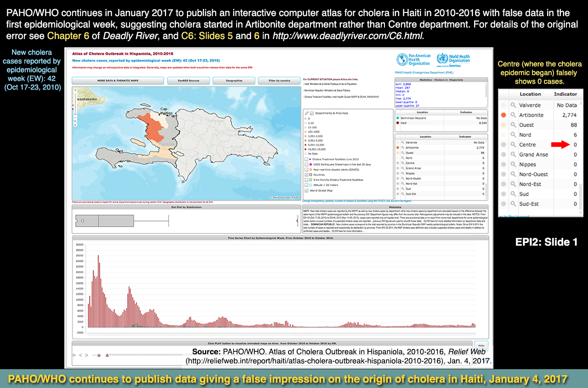Click the Help button
This screenshot has height=388, width=588.
[481, 345]
